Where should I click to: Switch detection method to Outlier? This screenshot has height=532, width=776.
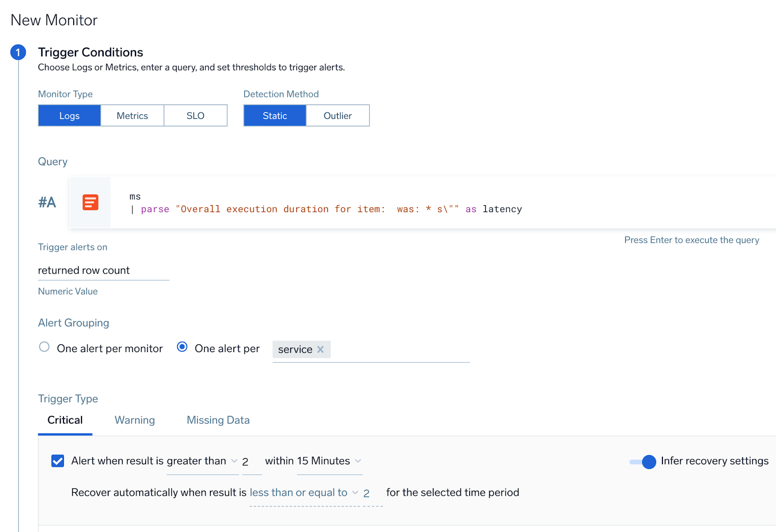click(x=338, y=116)
